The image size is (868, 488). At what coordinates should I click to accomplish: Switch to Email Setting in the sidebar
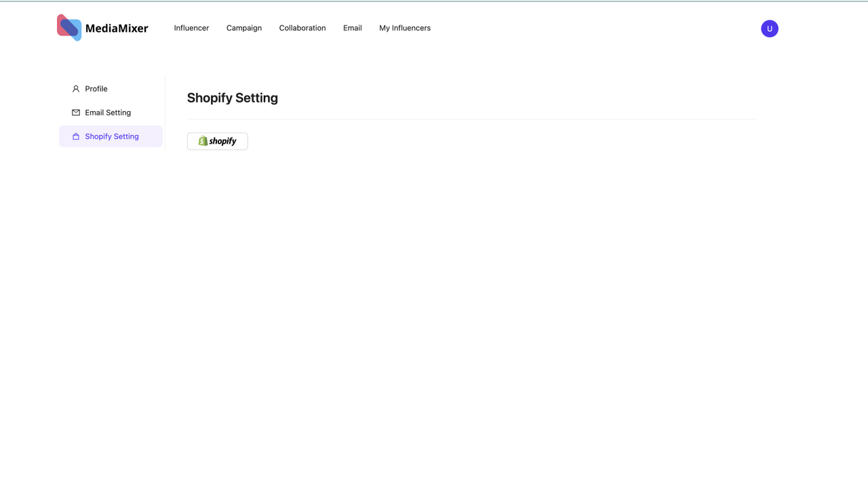point(111,113)
